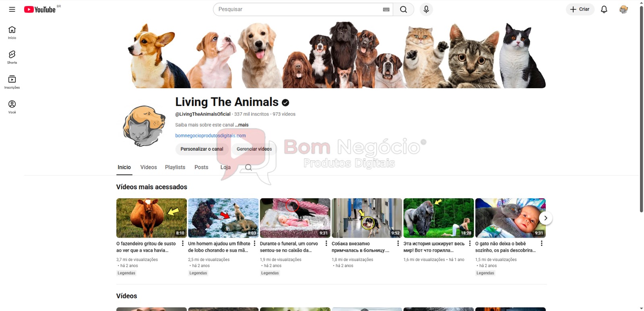
Task: Go to Inscrições in the sidebar
Action: point(12,82)
